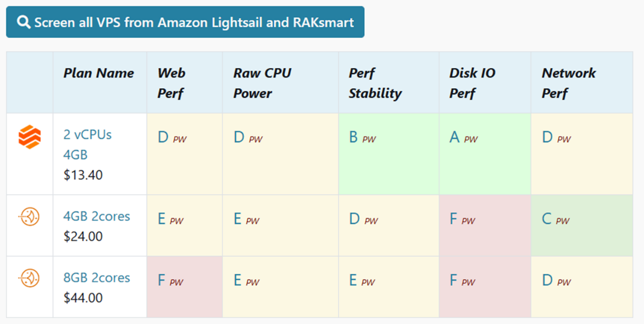Click the Network Perf column header
Image resolution: width=644 pixels, height=324 pixels.
tap(569, 83)
